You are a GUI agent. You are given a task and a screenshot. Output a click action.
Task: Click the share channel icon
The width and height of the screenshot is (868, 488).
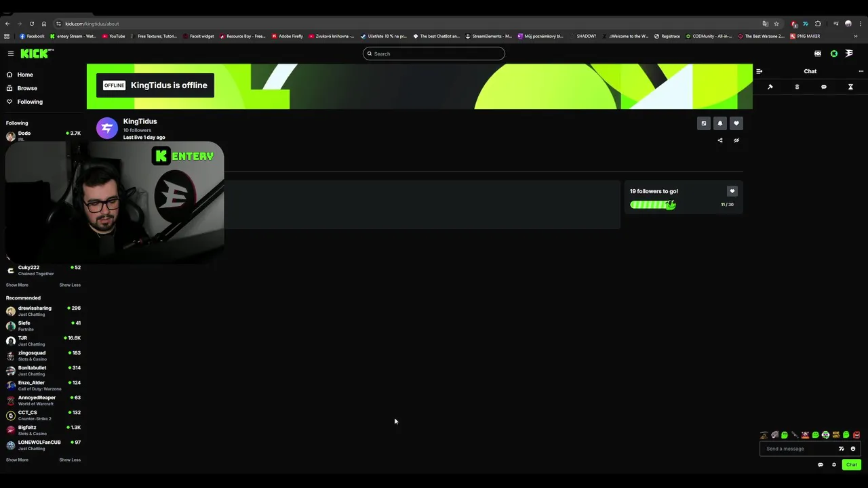[x=720, y=140]
